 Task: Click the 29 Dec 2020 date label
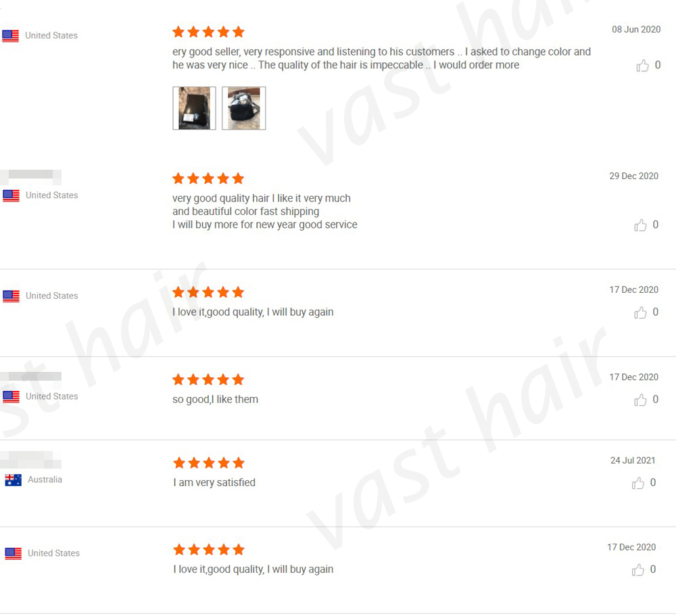[634, 176]
